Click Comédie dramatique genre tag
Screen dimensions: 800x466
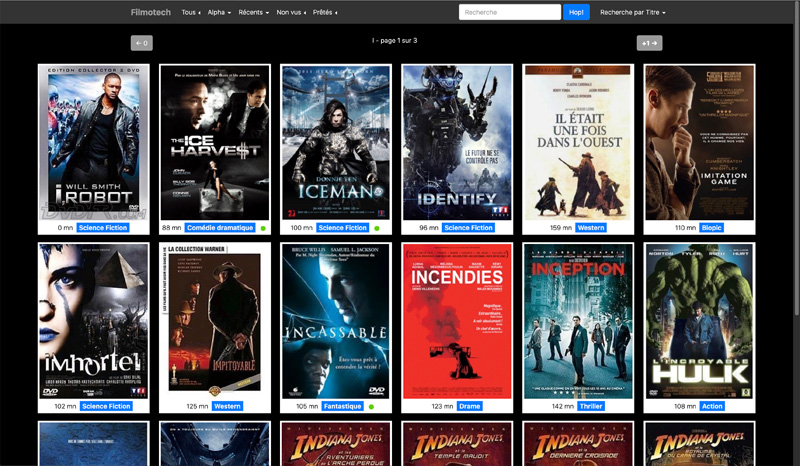pyautogui.click(x=220, y=228)
